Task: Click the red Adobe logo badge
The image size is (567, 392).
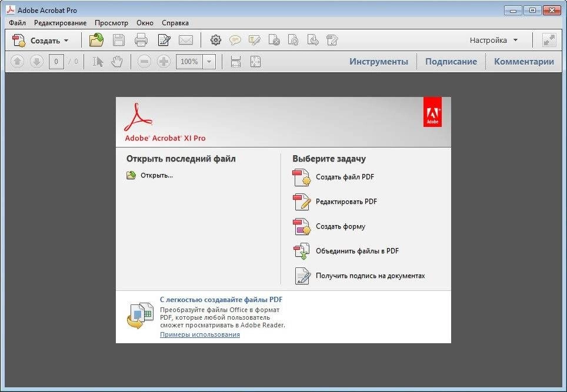Action: click(432, 112)
